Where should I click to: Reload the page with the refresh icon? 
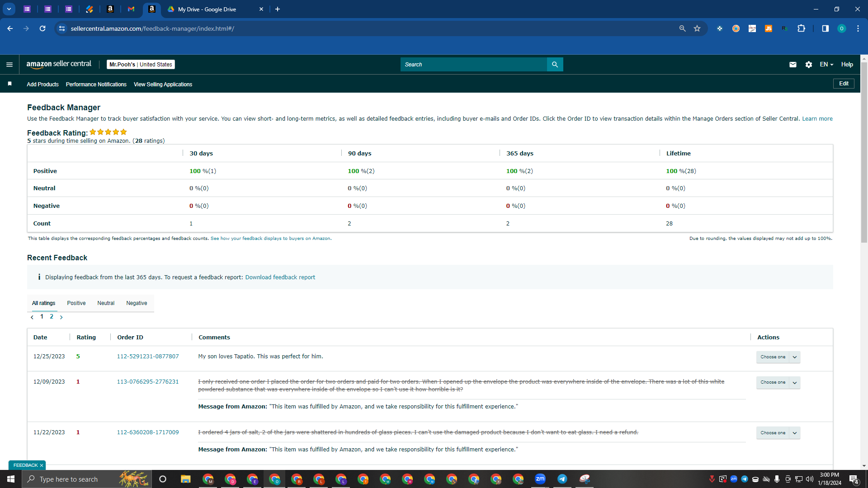[42, 28]
